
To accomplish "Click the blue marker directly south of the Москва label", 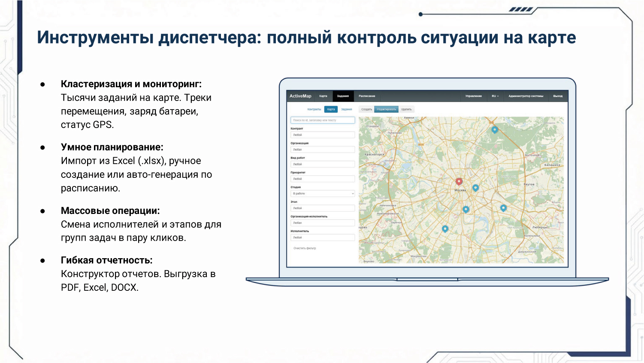I will click(x=466, y=209).
